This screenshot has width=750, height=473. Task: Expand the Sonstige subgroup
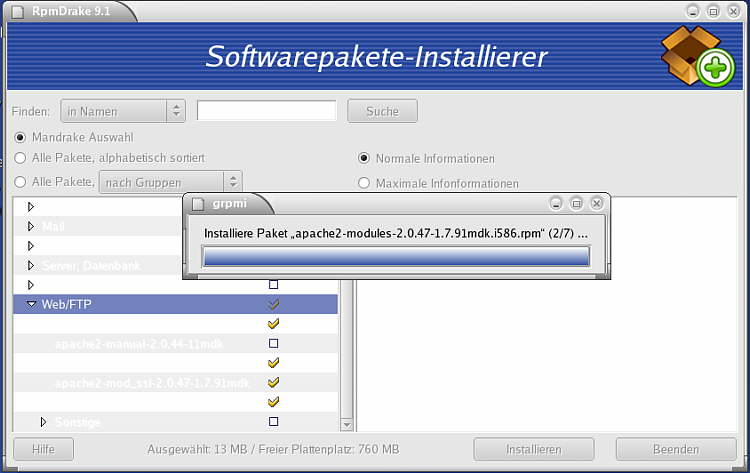(44, 422)
